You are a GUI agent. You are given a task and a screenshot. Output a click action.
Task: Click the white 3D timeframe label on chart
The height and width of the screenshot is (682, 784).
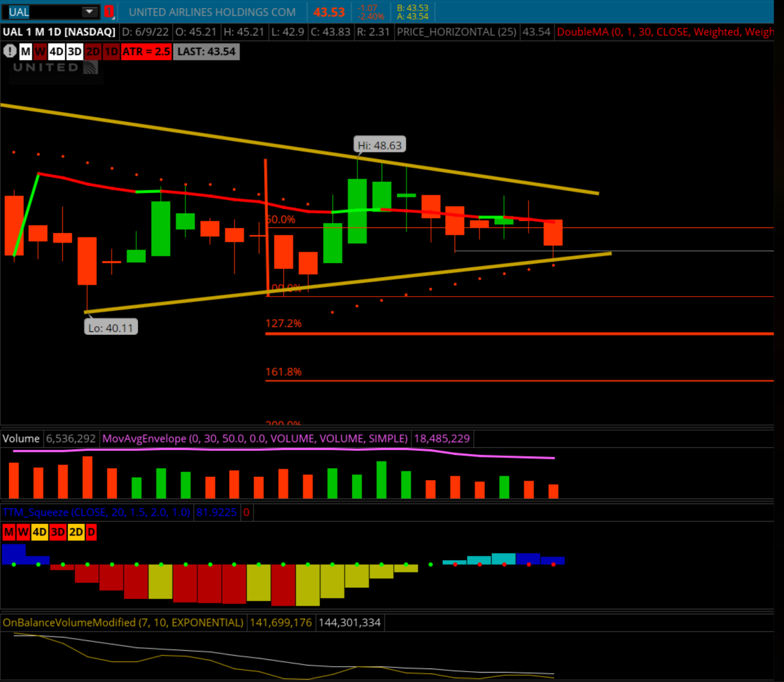coord(74,51)
